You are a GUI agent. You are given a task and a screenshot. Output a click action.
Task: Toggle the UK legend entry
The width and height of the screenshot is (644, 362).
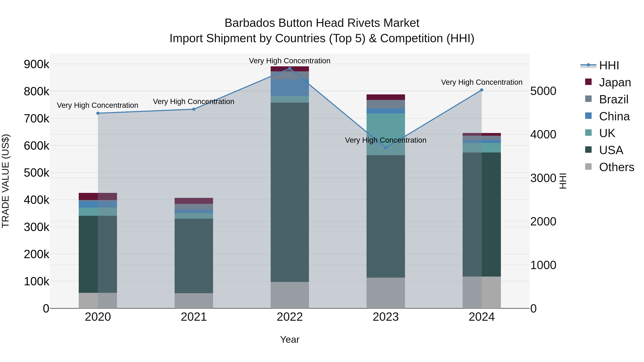[600, 133]
